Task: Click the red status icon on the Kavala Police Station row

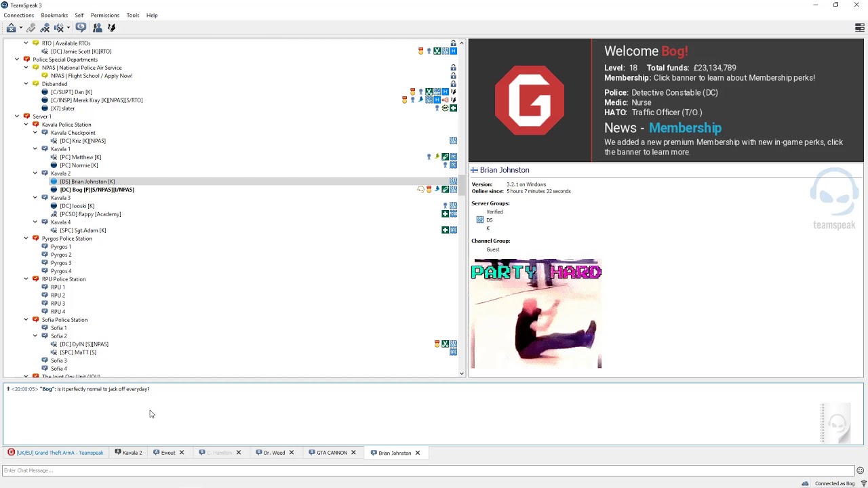Action: tap(35, 125)
